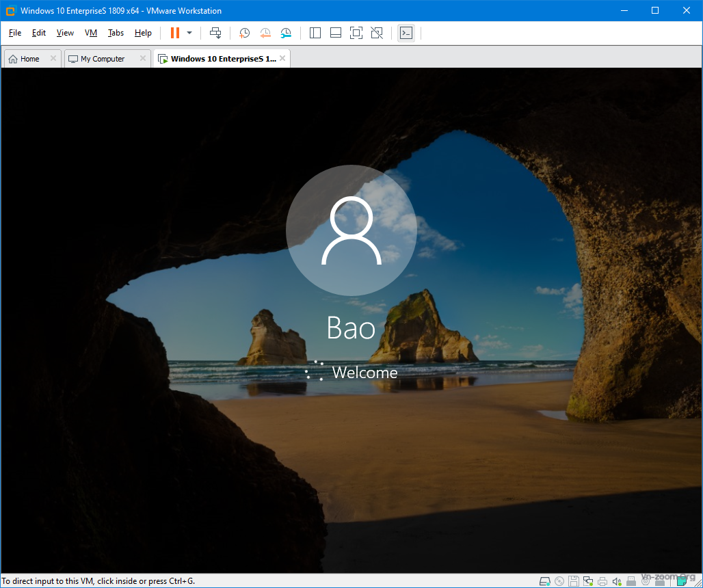703x588 pixels.
Task: Click the teal message log icon
Action: point(682,581)
